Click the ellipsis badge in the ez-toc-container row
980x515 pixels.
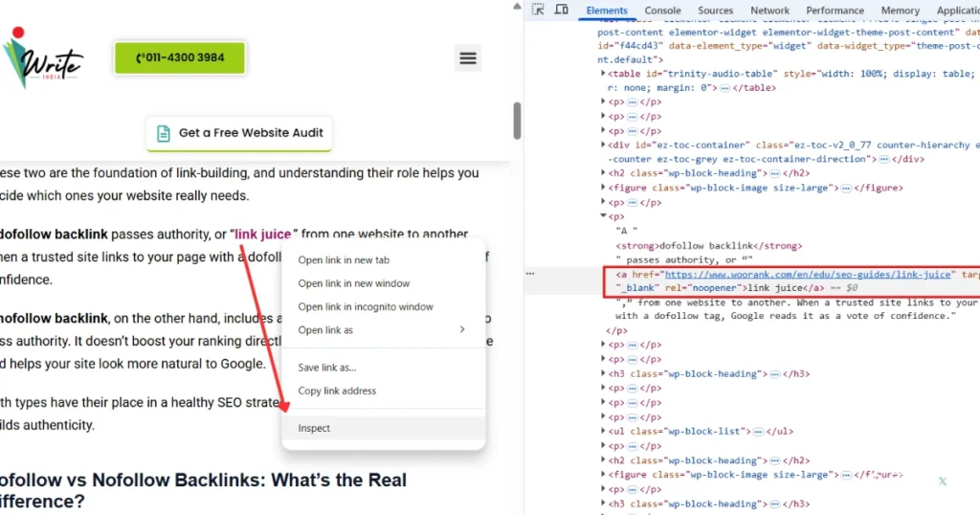pos(883,159)
